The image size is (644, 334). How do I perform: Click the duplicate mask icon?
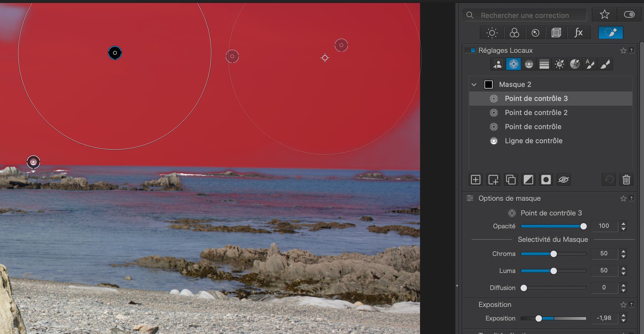pyautogui.click(x=511, y=180)
